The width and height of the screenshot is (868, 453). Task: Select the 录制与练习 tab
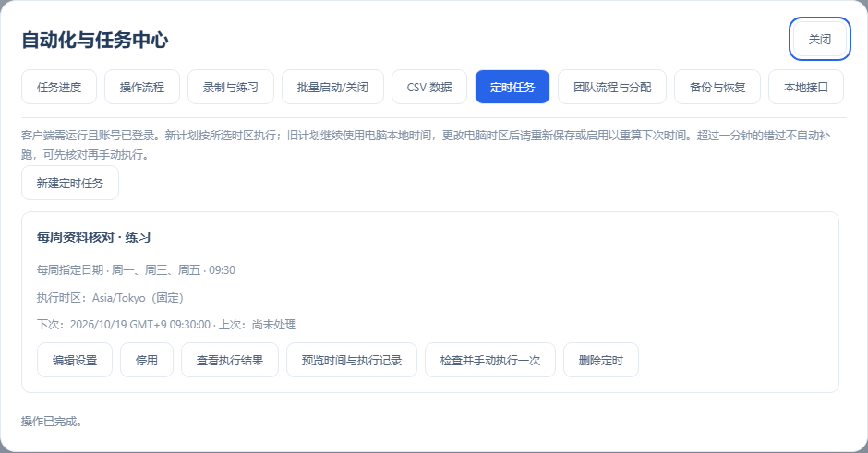click(x=231, y=87)
